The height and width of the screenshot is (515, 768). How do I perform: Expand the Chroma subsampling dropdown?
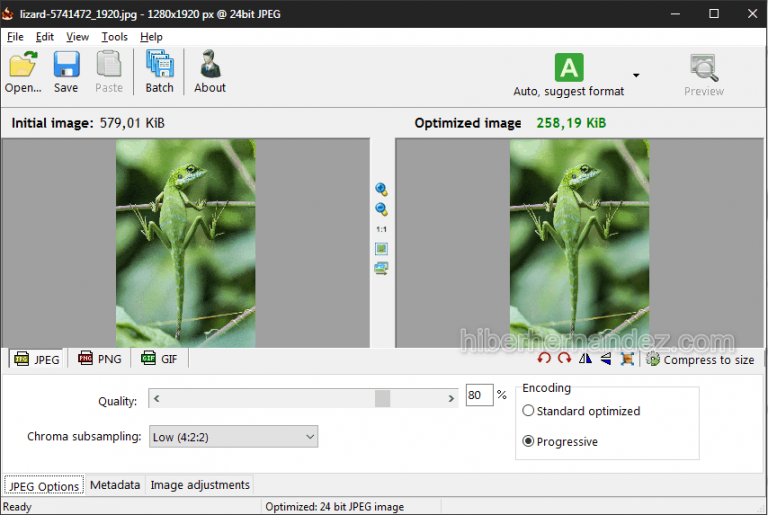coord(309,436)
